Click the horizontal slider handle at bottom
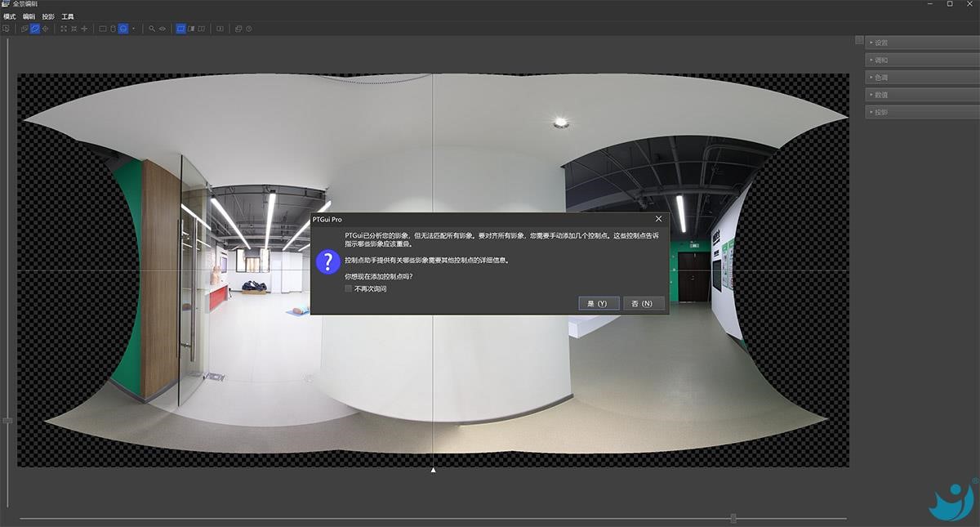 pyautogui.click(x=733, y=518)
